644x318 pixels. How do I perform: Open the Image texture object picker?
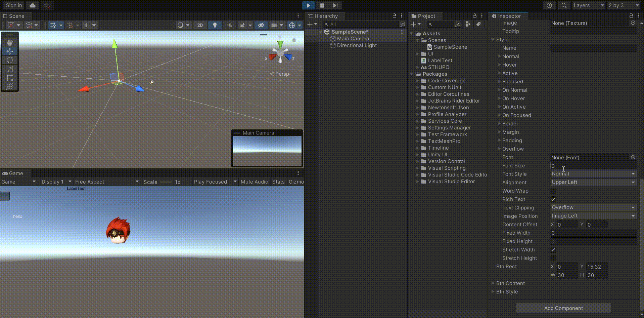point(633,23)
